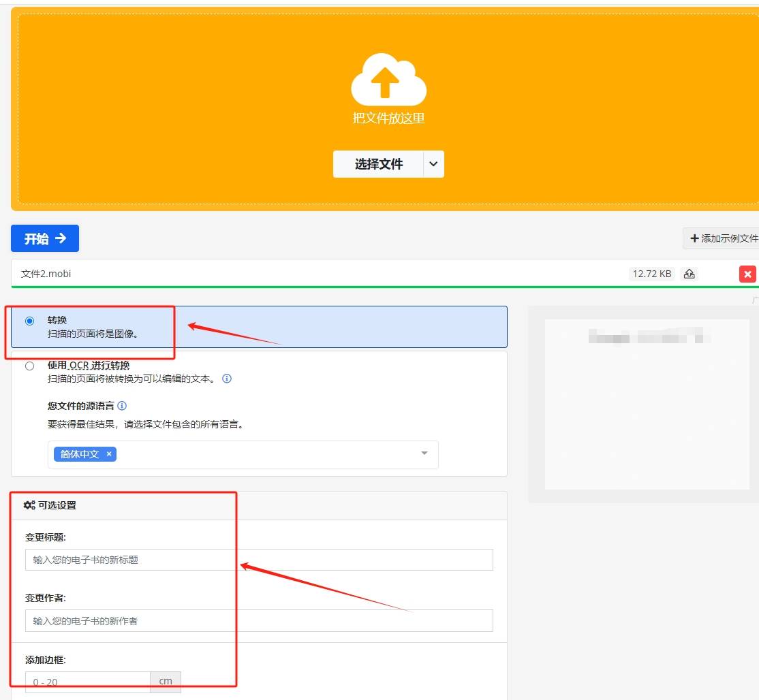Remove the 简体中文 language tag
Viewport: 759px width, 700px height.
pos(108,454)
